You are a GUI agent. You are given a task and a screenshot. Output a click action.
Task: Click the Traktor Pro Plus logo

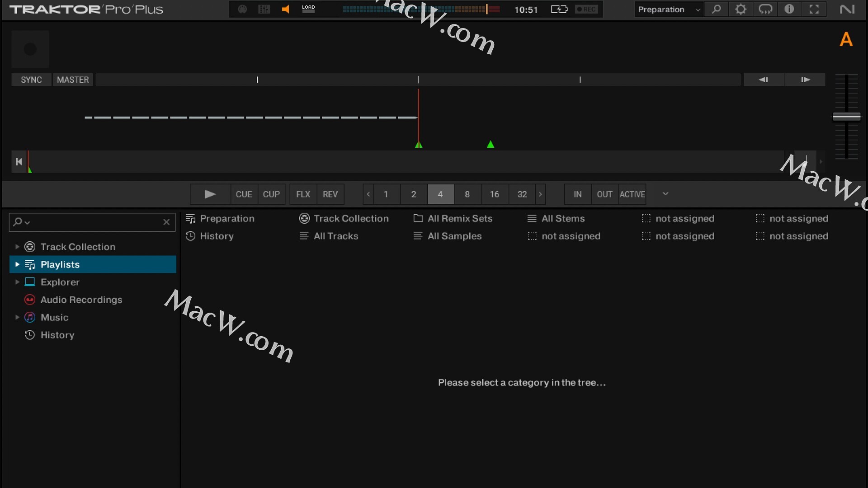(86, 9)
